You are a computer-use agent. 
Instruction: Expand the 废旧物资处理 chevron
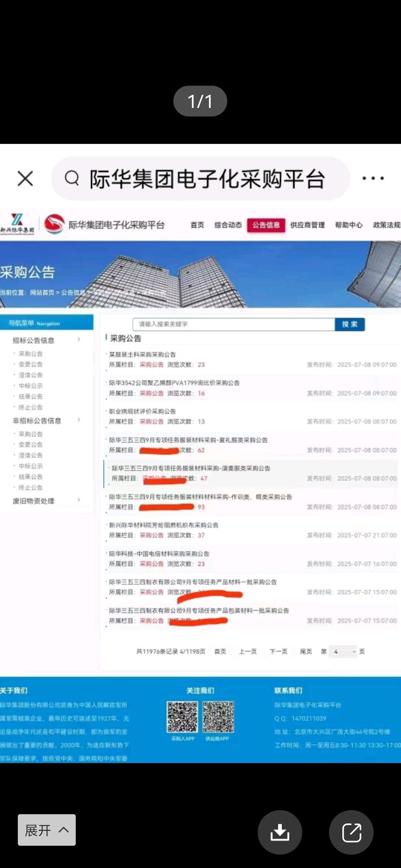(79, 500)
